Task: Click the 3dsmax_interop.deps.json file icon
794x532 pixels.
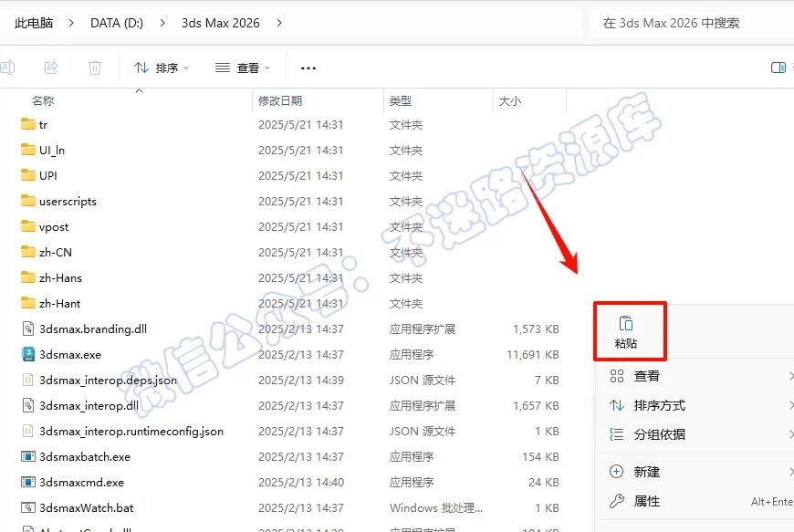Action: [28, 380]
